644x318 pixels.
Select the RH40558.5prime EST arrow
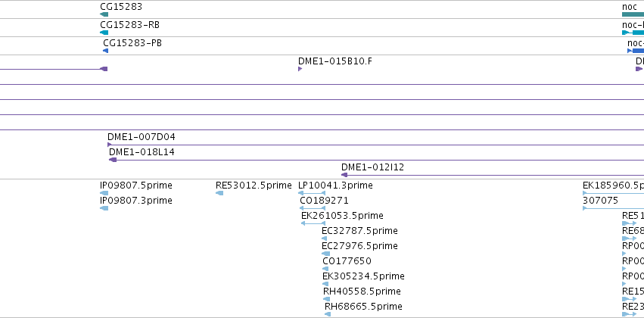click(326, 298)
